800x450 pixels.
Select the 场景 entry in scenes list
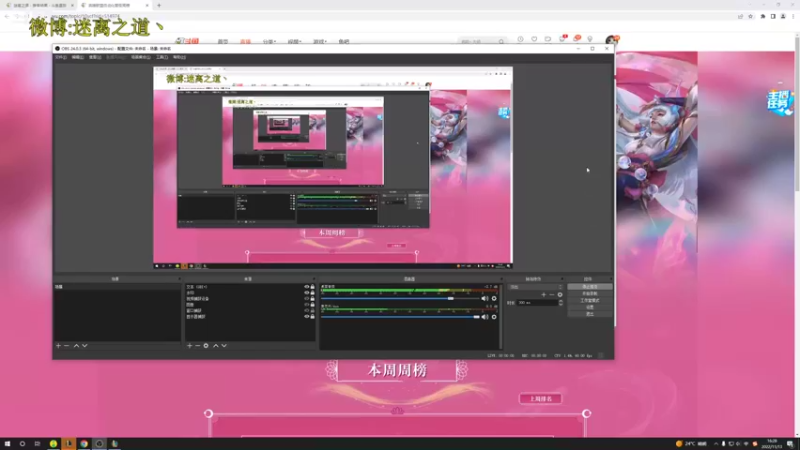tap(117, 287)
